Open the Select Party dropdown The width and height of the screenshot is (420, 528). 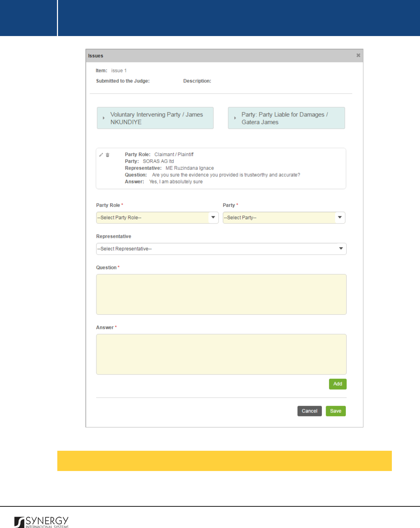284,218
